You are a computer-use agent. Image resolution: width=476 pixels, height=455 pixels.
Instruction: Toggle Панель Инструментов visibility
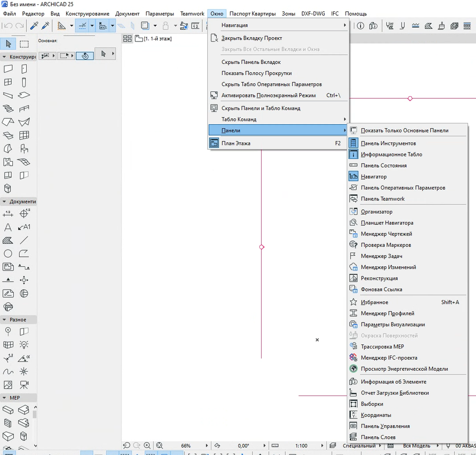pyautogui.click(x=388, y=143)
